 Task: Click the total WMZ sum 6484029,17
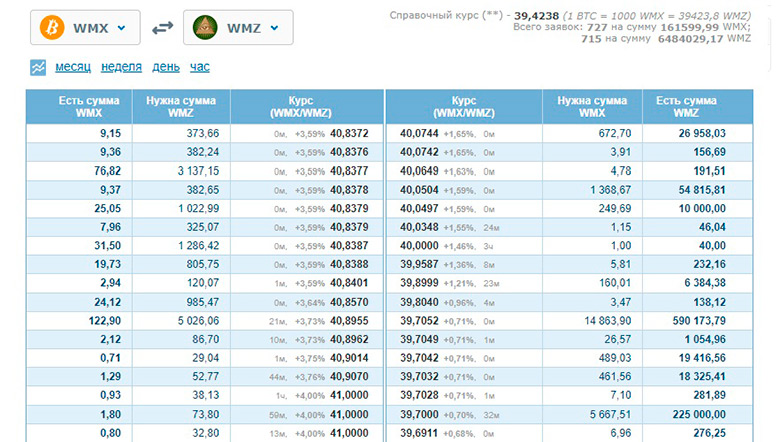click(690, 39)
